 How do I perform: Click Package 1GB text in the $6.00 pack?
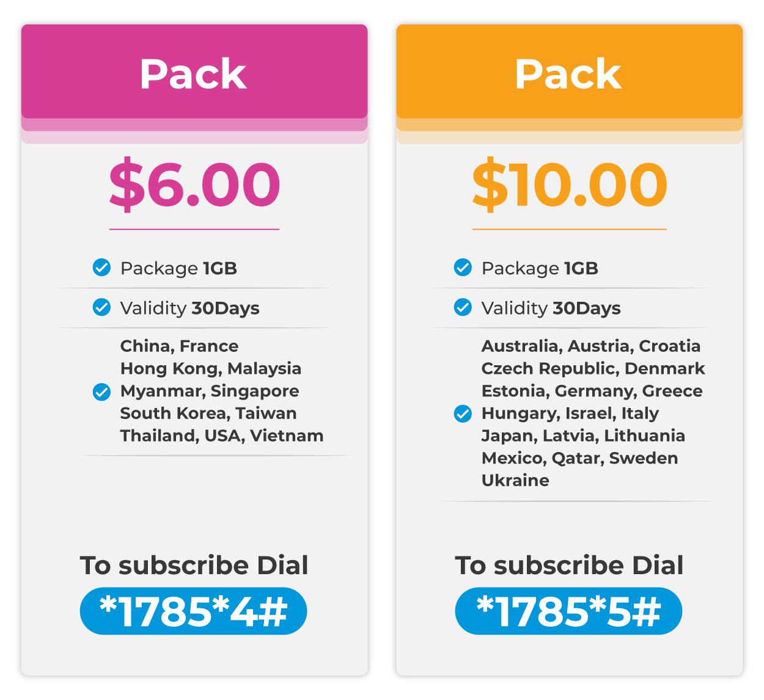pyautogui.click(x=178, y=268)
